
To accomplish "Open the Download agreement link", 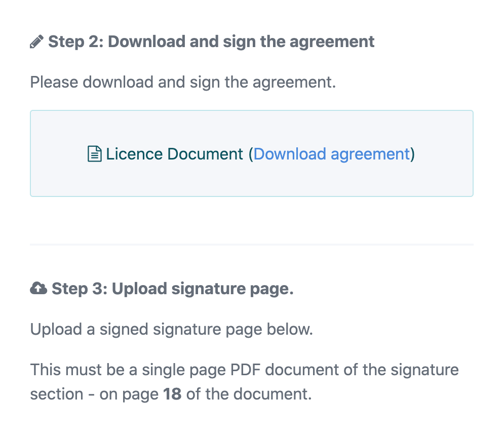I will coord(332,153).
